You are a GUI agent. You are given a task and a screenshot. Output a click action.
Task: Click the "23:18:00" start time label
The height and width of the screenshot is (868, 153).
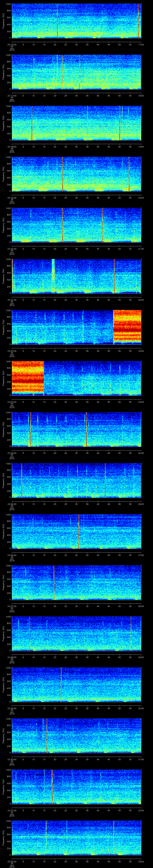(x=12, y=147)
